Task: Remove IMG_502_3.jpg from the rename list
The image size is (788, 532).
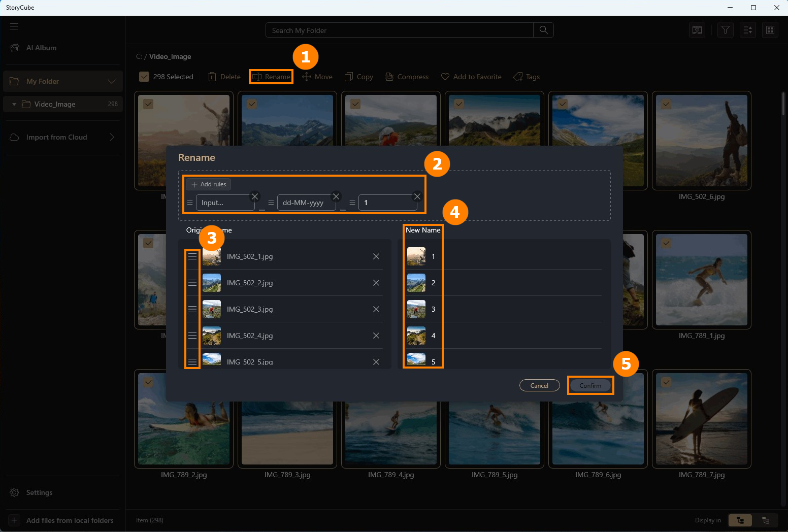Action: [376, 309]
